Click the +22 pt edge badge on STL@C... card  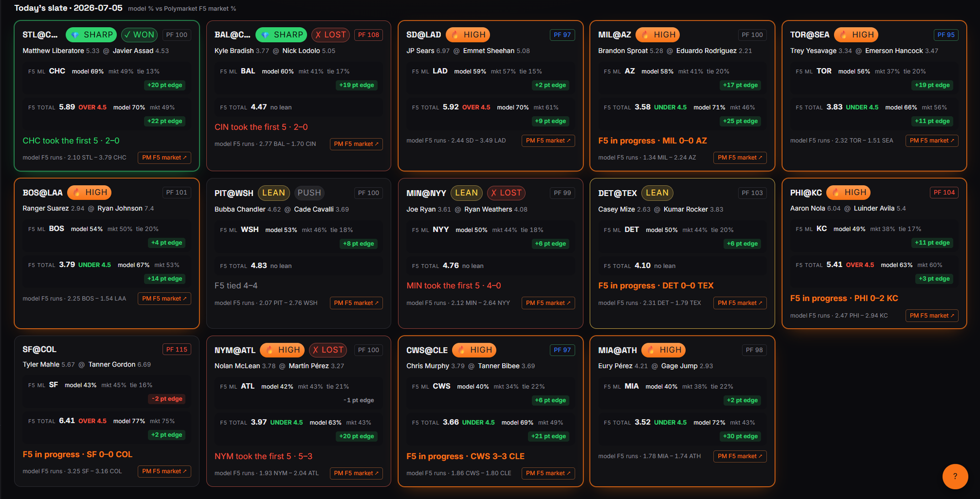165,121
